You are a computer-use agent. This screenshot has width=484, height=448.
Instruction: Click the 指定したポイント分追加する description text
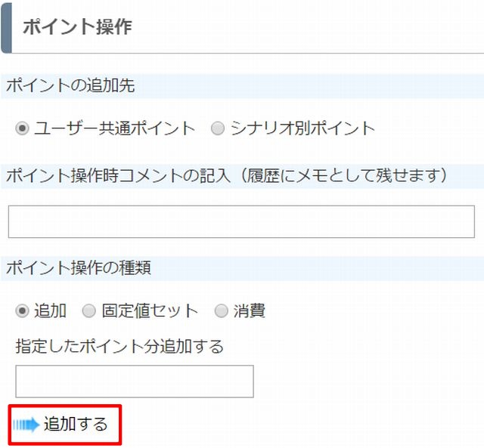119,346
